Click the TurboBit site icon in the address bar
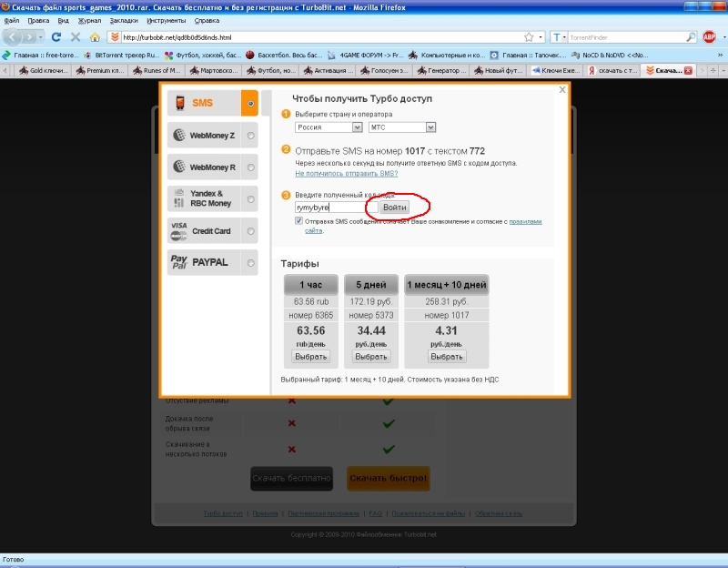This screenshot has height=568, width=728. tap(115, 37)
